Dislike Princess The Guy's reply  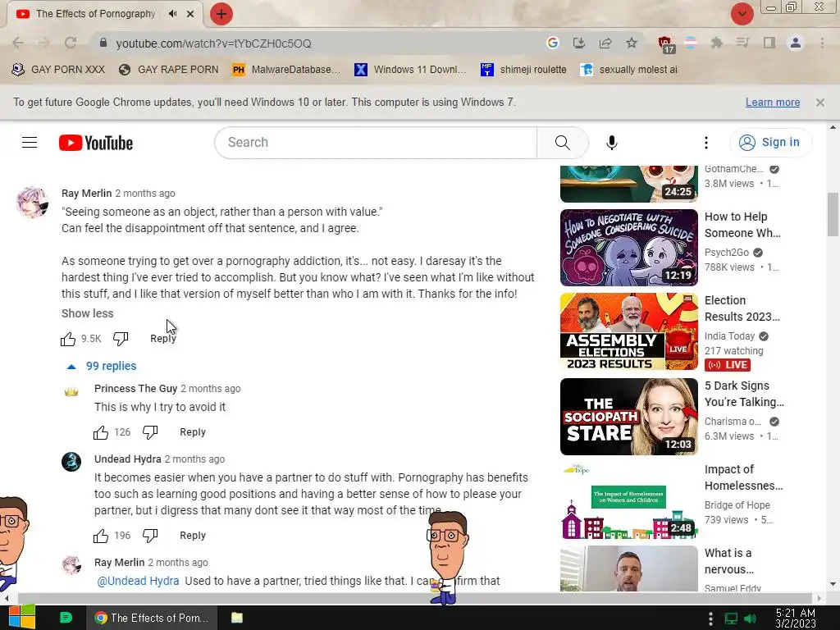pyautogui.click(x=150, y=432)
